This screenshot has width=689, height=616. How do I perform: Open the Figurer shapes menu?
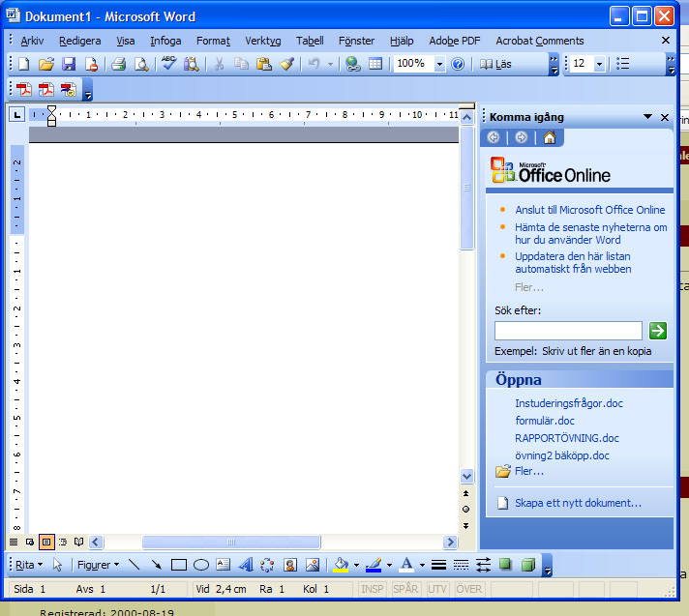(x=98, y=565)
